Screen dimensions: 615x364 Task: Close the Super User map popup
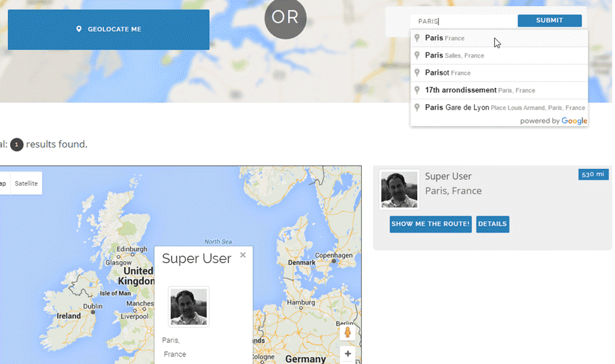coord(243,255)
